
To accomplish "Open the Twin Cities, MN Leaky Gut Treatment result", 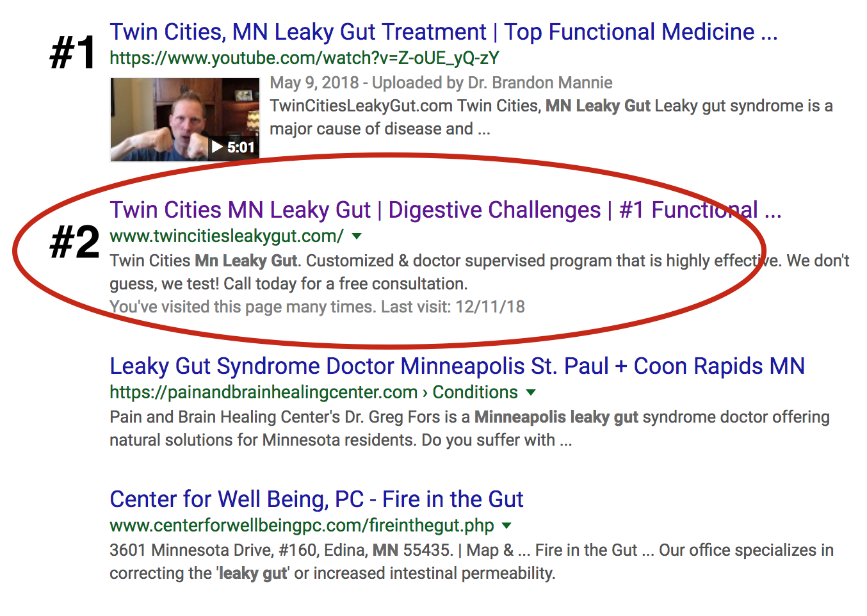I will [443, 32].
